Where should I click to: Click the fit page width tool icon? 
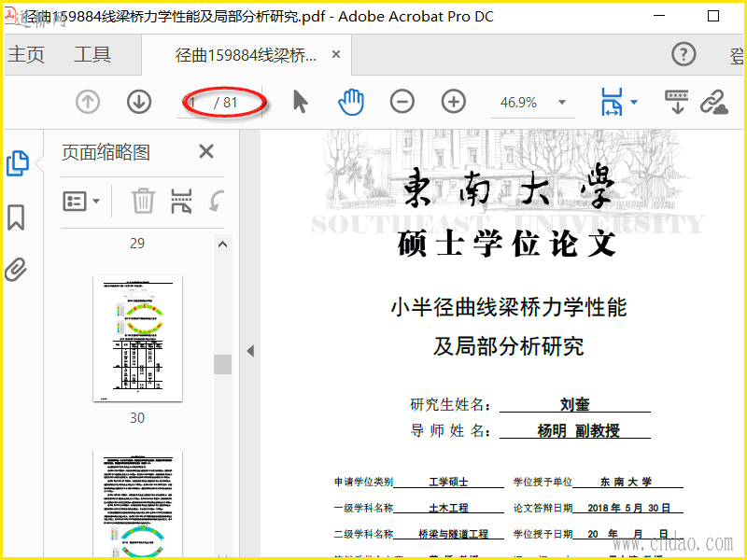pos(612,102)
